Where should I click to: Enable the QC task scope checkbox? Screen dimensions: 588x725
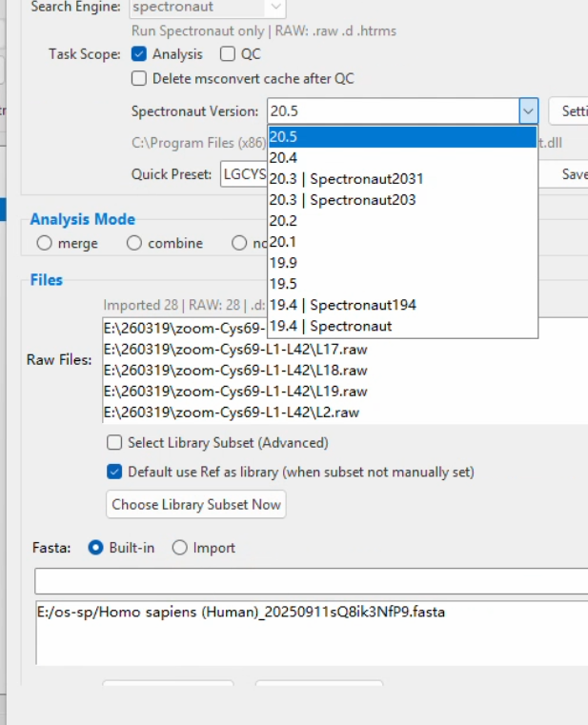[228, 54]
